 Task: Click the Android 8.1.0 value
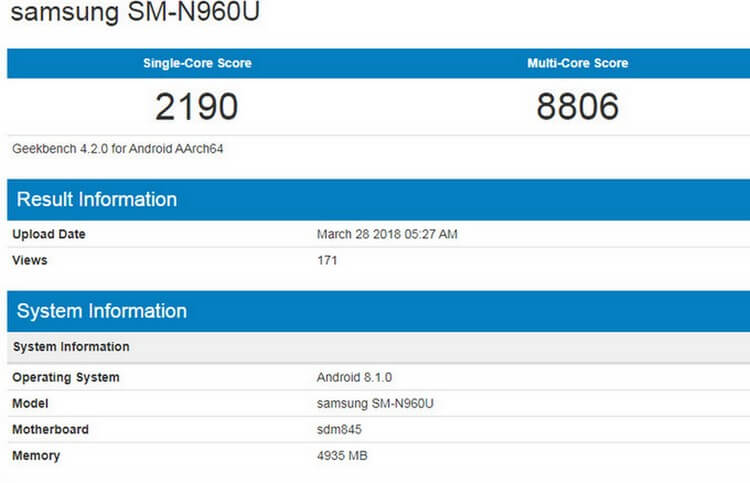pyautogui.click(x=357, y=377)
